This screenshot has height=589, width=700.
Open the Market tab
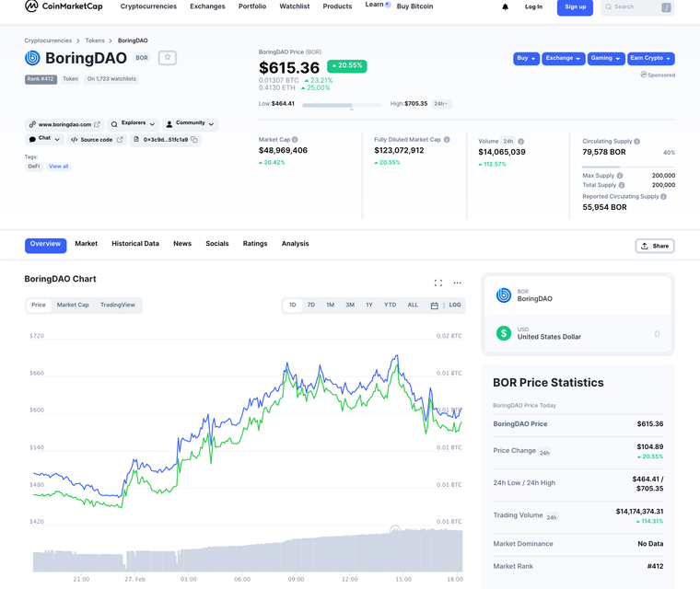(x=87, y=244)
